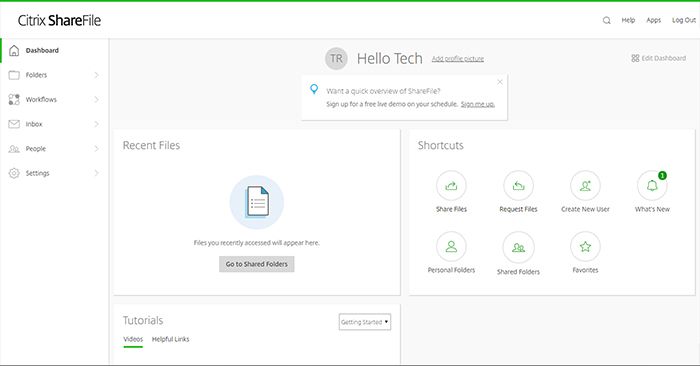
Task: Click the document icon in Recent Files
Action: [x=257, y=202]
